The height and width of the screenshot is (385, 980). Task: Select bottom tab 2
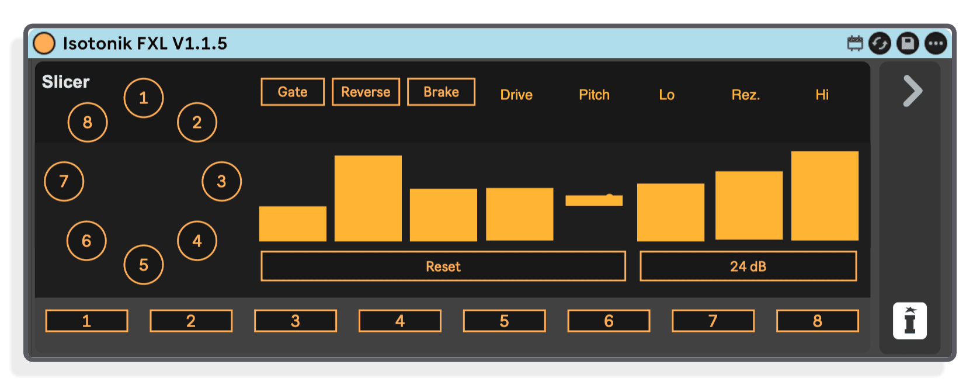tap(191, 321)
